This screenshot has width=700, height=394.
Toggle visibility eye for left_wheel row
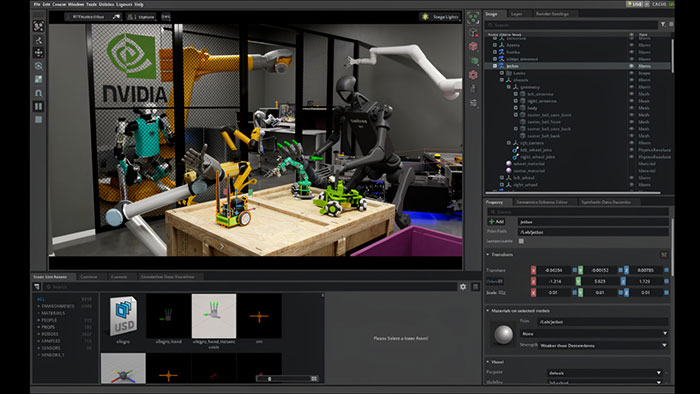tap(631, 178)
